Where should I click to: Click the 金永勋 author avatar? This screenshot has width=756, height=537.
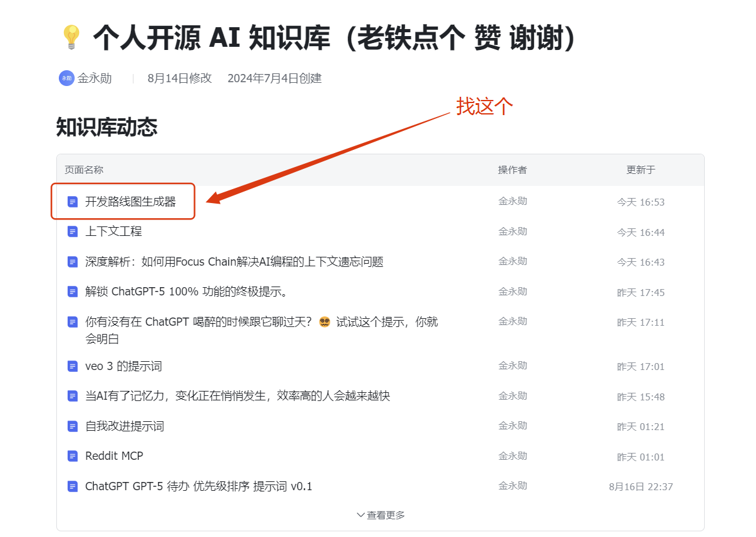[66, 78]
